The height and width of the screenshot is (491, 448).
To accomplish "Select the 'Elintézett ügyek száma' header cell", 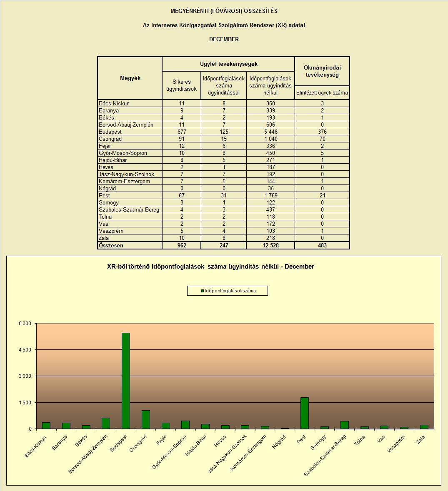I will [x=322, y=93].
